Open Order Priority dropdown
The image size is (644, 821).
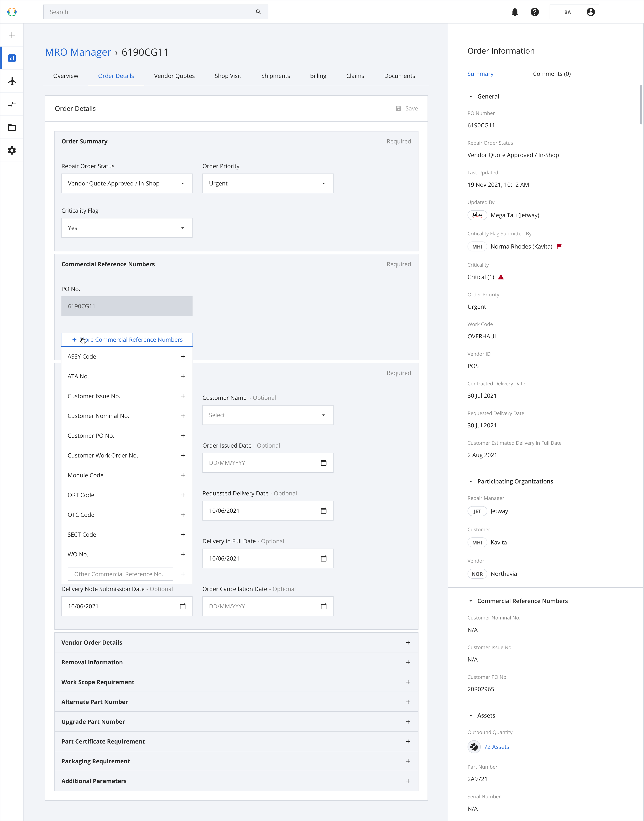click(268, 184)
